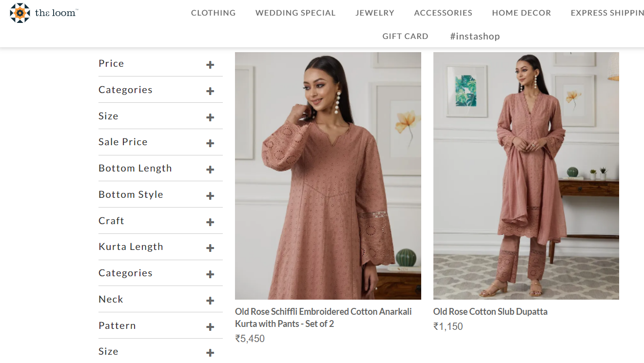Open the Wedding Special menu
This screenshot has height=363, width=644.
point(295,13)
